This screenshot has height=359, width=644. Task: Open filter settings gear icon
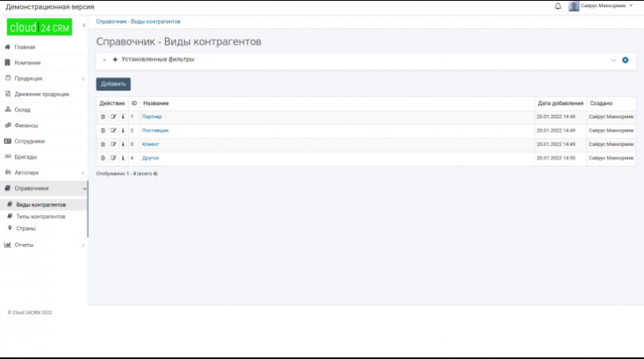point(625,60)
